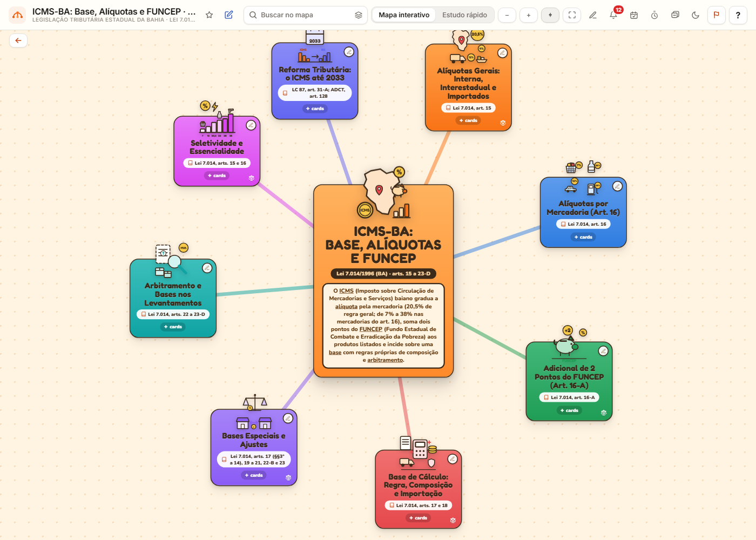Viewport: 756px width, 540px height.
Task: Edit the Arbitramento e Bases node
Action: point(207,268)
